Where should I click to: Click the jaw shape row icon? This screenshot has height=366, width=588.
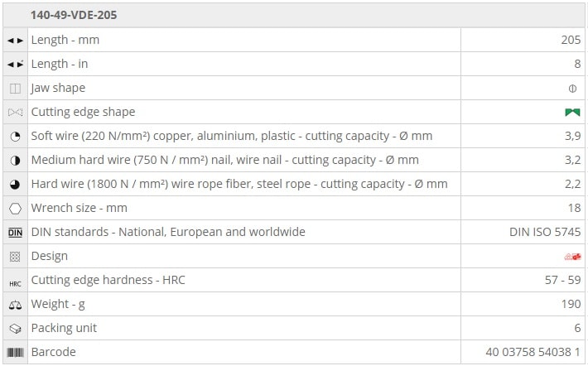tap(15, 88)
